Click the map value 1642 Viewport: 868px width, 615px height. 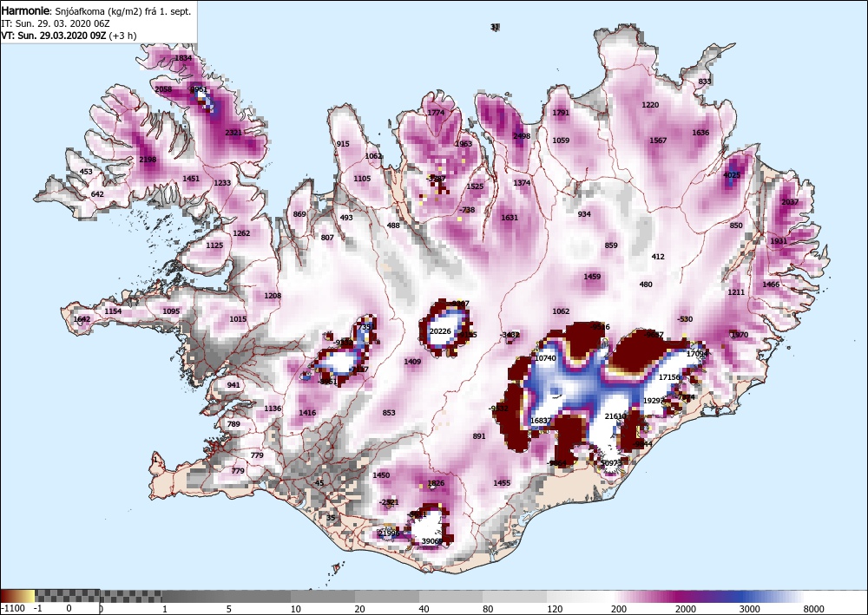[82, 319]
